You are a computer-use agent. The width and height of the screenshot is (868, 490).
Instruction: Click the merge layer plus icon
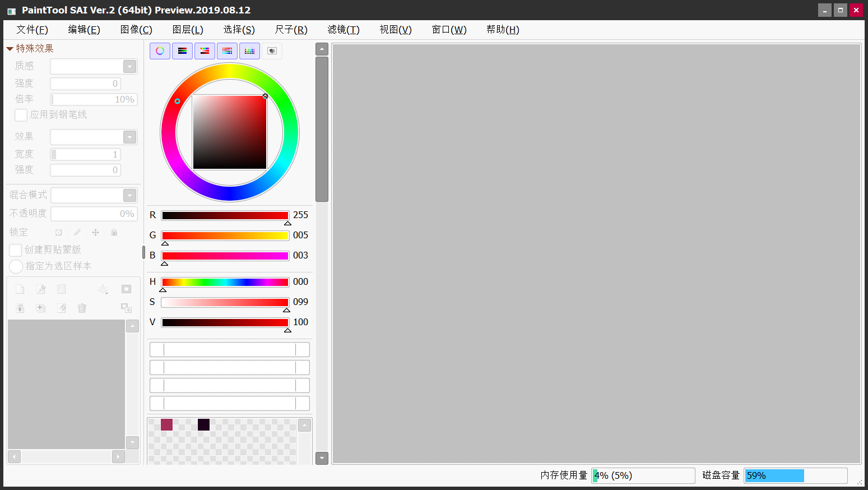(x=41, y=308)
